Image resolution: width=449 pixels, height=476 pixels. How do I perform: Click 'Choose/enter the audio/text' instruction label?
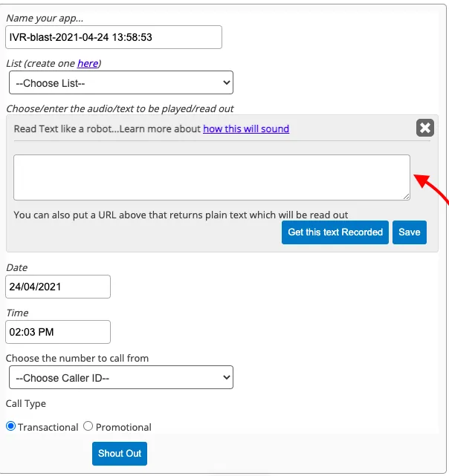click(x=120, y=108)
